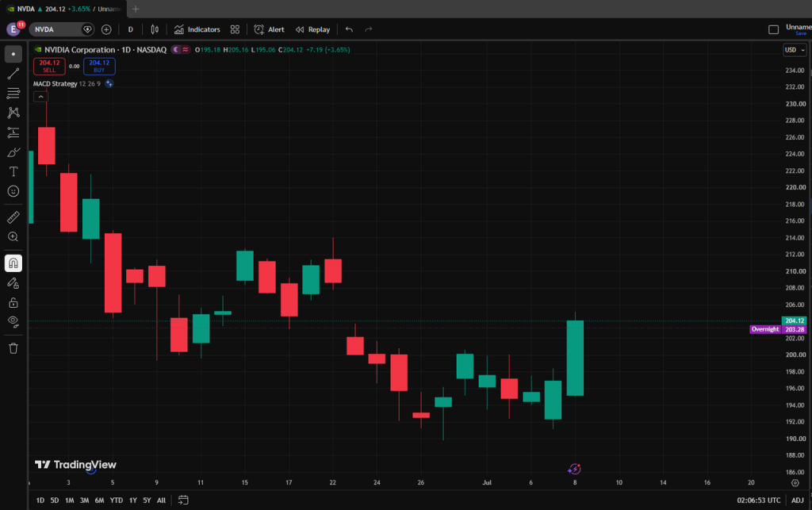Select the YTD date range
The width and height of the screenshot is (812, 510).
coord(117,500)
